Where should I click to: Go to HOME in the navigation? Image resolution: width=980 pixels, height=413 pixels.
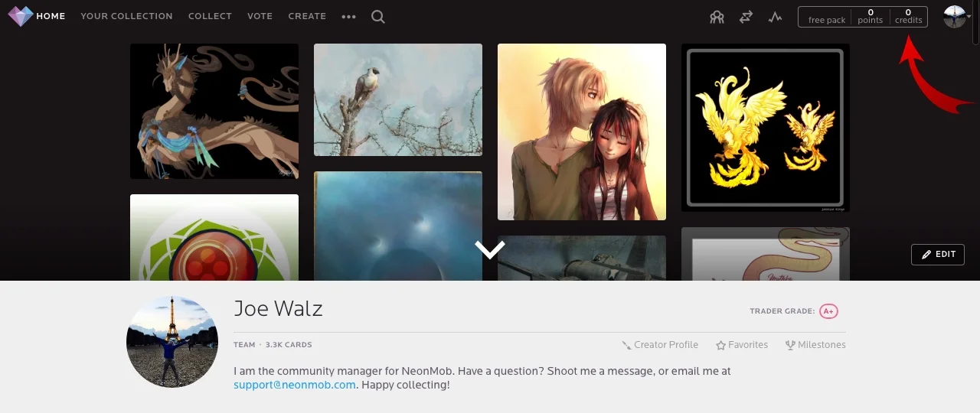(51, 16)
